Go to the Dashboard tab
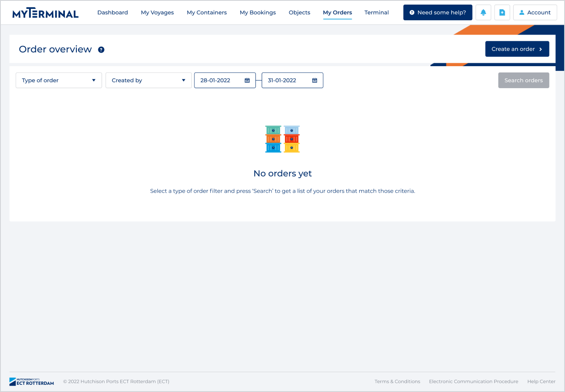 point(113,13)
